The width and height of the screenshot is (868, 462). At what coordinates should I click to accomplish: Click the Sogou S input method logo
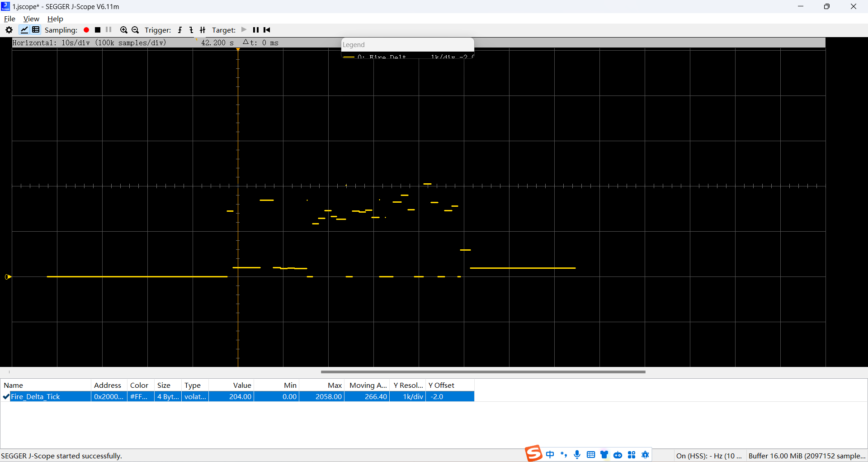(533, 453)
